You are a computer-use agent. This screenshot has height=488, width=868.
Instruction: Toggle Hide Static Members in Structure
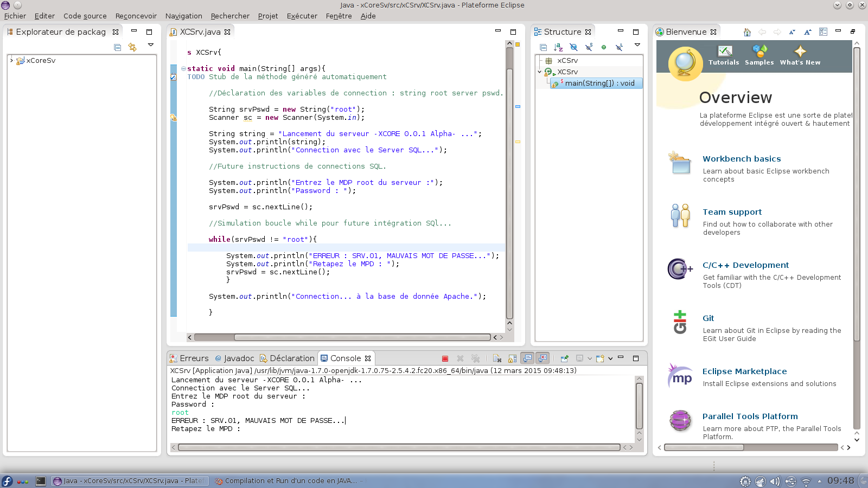pos(589,47)
